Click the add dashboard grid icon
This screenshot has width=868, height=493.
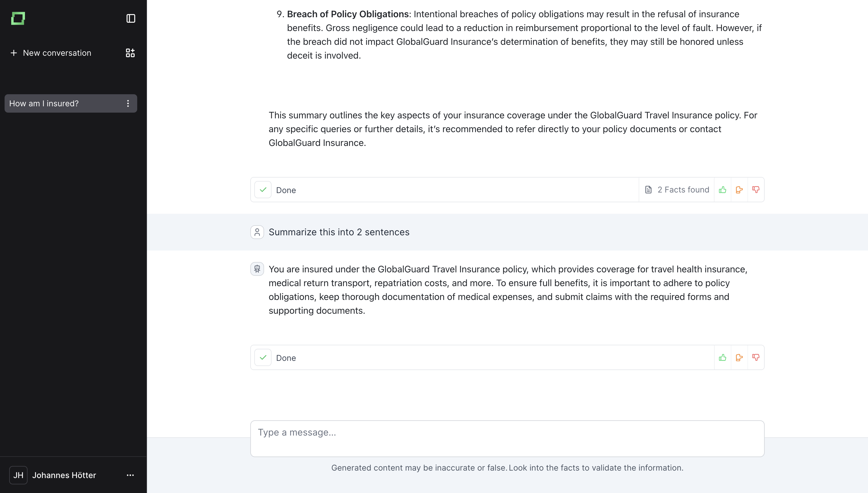(130, 53)
